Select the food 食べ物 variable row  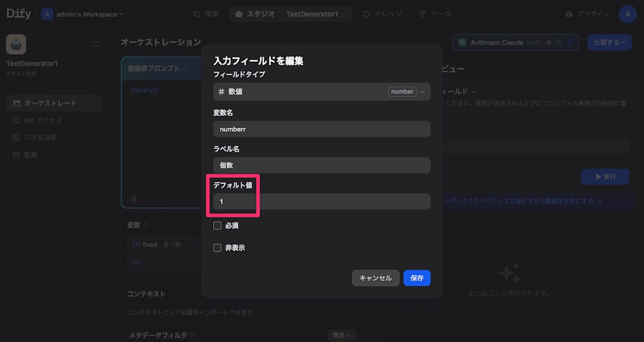(164, 244)
